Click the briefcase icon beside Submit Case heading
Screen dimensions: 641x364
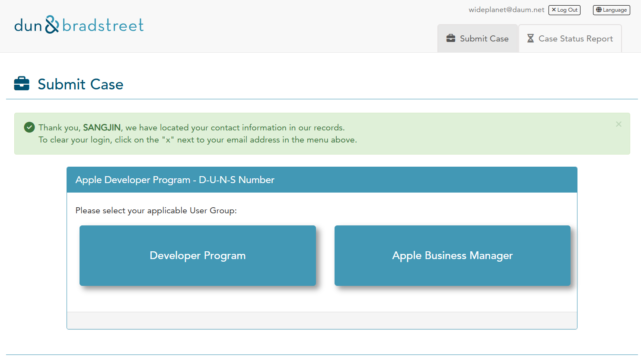coord(22,84)
